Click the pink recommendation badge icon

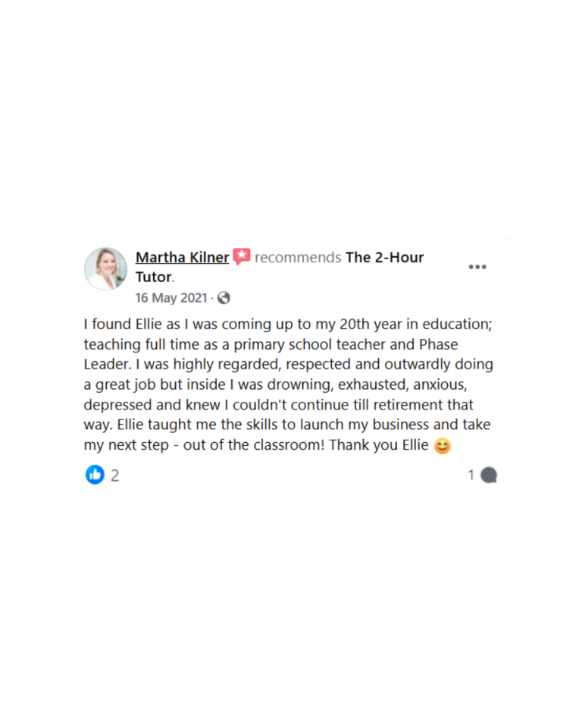pyautogui.click(x=241, y=256)
